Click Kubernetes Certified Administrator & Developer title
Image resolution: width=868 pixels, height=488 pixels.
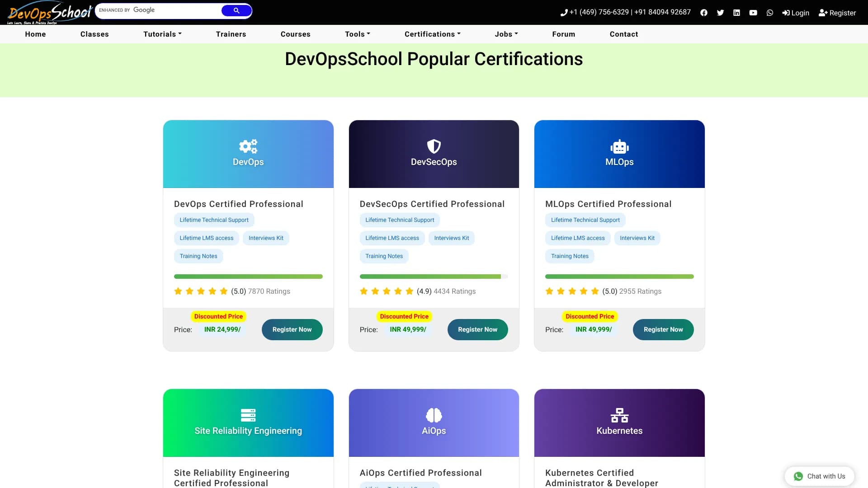coord(602,478)
